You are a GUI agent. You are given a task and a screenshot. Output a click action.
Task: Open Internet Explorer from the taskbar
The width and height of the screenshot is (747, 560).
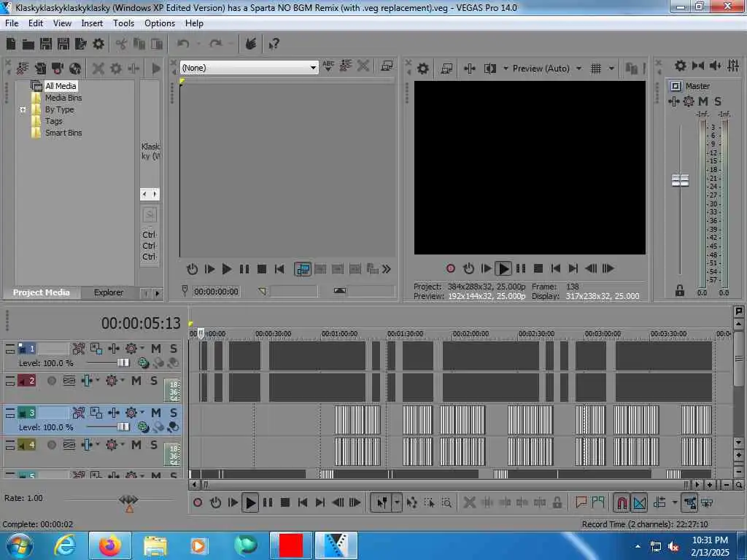click(64, 545)
